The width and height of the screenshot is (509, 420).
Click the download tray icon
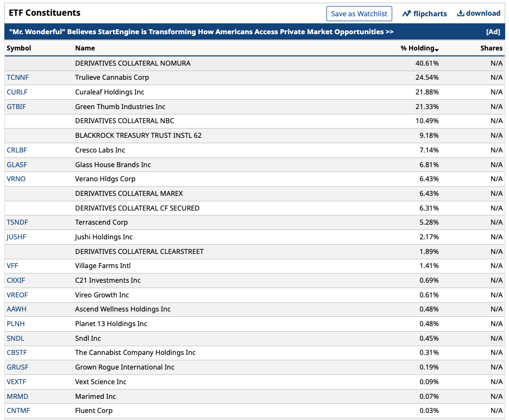coord(460,14)
